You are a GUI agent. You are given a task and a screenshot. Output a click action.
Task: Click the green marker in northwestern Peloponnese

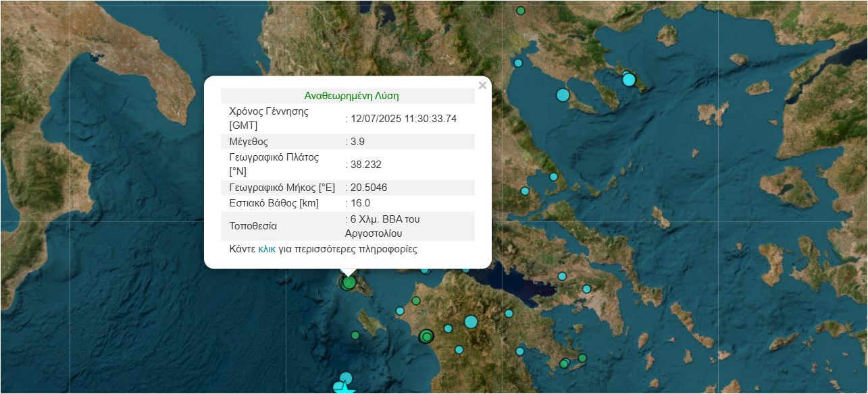pyautogui.click(x=416, y=301)
